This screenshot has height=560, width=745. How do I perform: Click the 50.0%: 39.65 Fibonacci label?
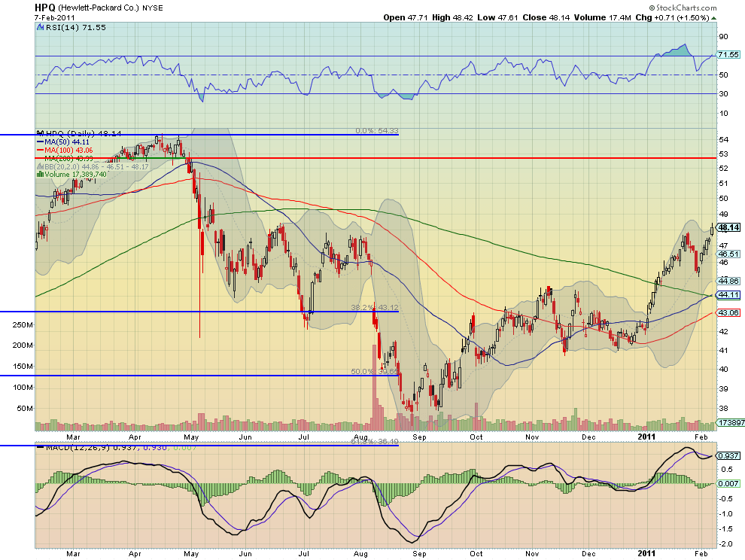[375, 371]
